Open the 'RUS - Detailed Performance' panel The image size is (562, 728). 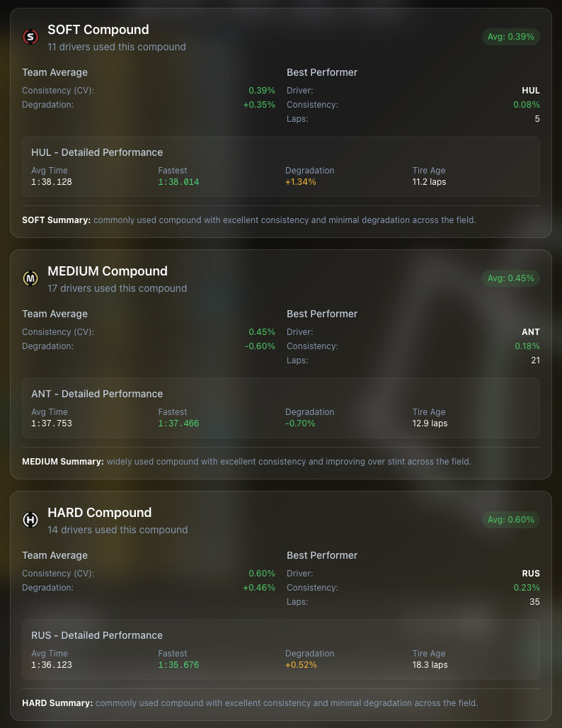click(97, 635)
